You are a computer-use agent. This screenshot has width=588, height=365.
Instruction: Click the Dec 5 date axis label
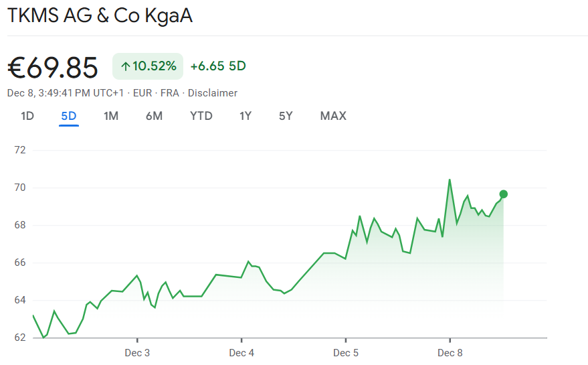click(x=346, y=353)
